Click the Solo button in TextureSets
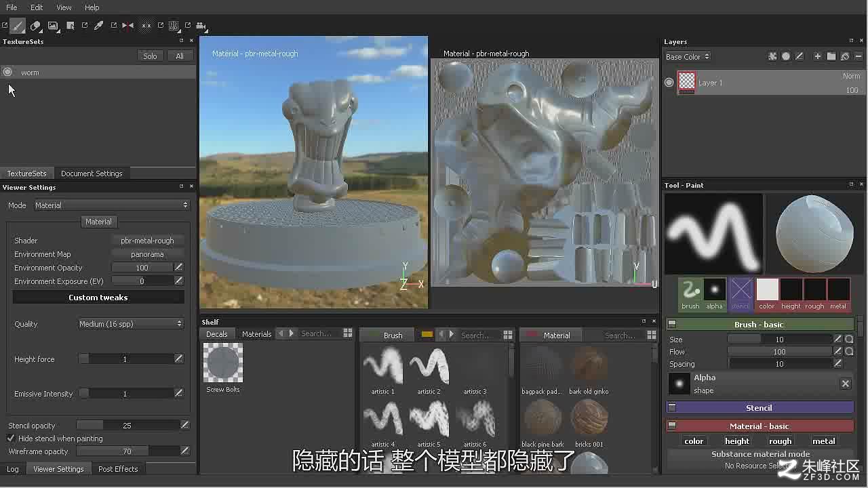This screenshot has width=868, height=488. pos(150,56)
